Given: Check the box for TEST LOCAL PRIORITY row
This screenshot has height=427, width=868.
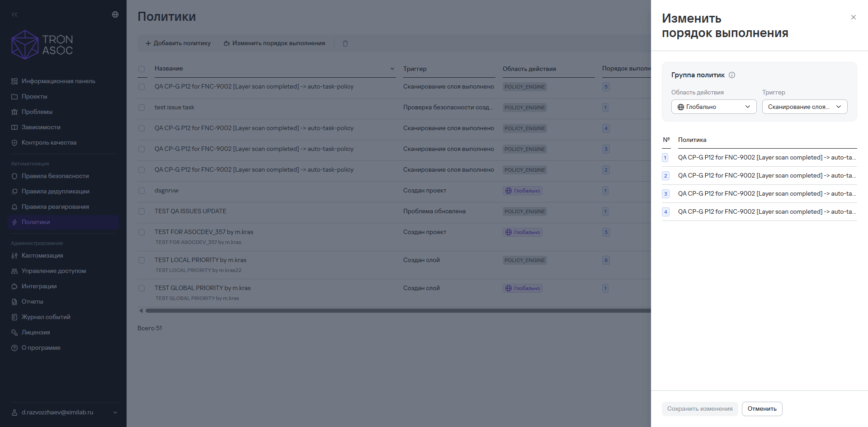Looking at the screenshot, I should point(142,260).
